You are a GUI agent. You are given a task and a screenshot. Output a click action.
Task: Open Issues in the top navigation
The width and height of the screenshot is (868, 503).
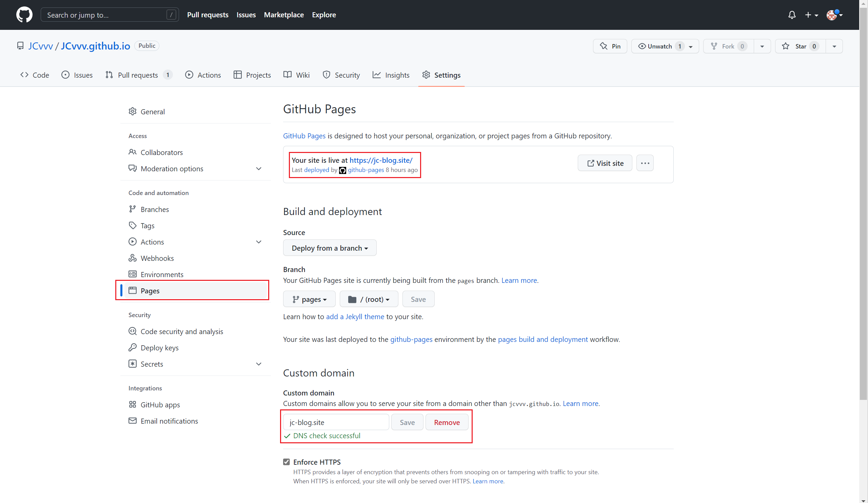tap(246, 15)
